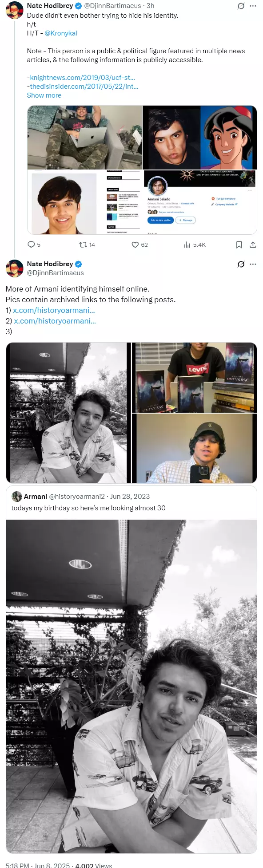Open the @Kronykal mention link
The image size is (263, 868).
(61, 33)
